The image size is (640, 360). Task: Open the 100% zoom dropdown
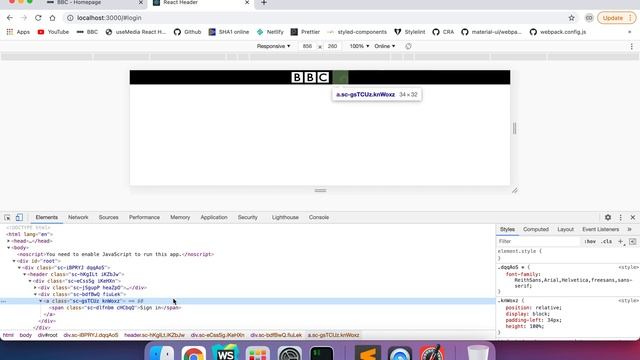tap(359, 46)
